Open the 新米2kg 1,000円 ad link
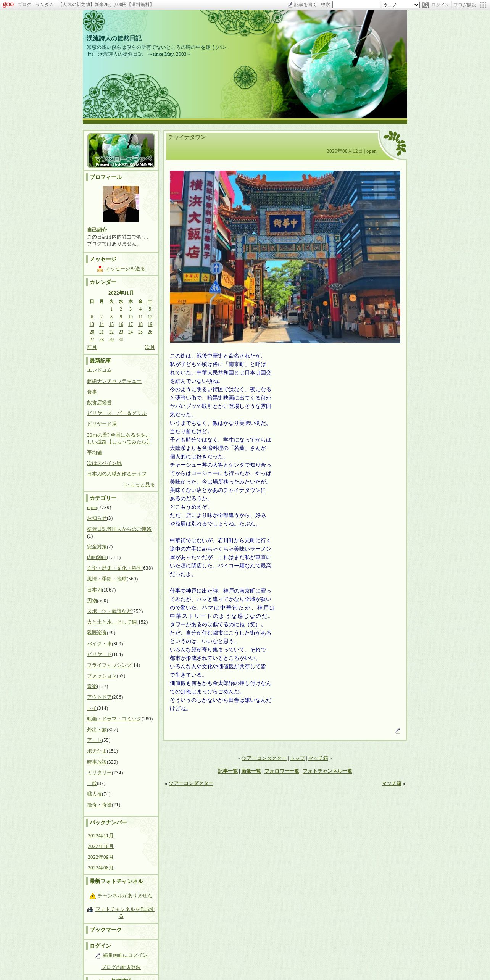The height and width of the screenshot is (980, 490). (x=106, y=5)
